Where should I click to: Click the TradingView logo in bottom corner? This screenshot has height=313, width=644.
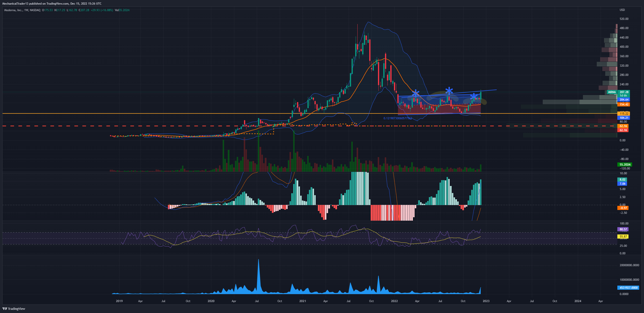[14, 308]
